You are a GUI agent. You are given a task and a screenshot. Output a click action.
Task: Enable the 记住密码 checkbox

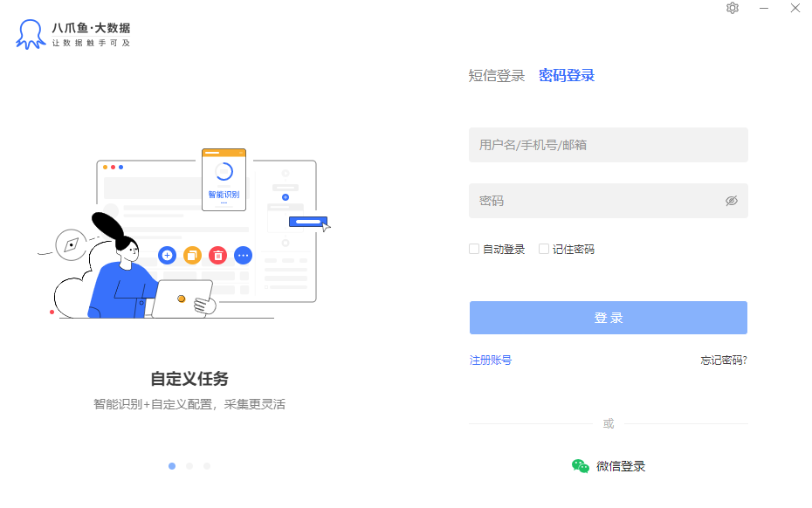[544, 249]
